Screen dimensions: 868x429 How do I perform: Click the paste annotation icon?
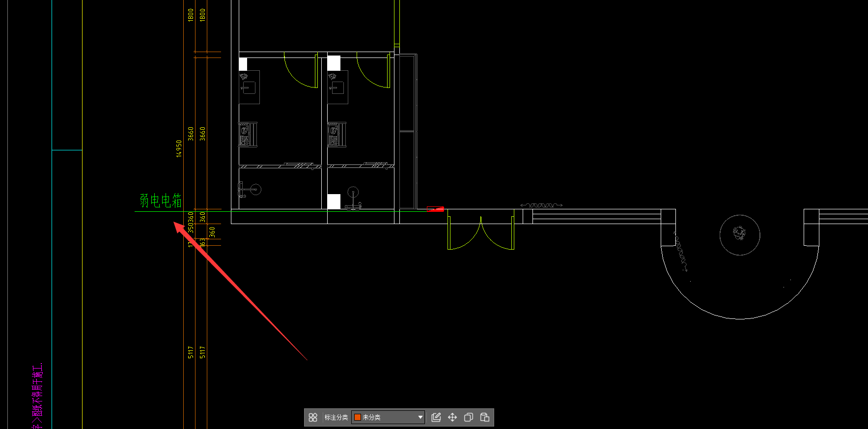[485, 417]
